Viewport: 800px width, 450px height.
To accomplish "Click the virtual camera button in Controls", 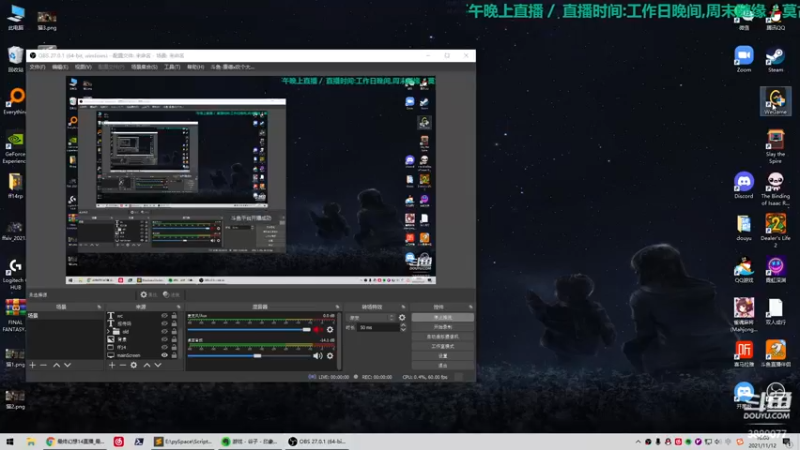I will [x=442, y=337].
